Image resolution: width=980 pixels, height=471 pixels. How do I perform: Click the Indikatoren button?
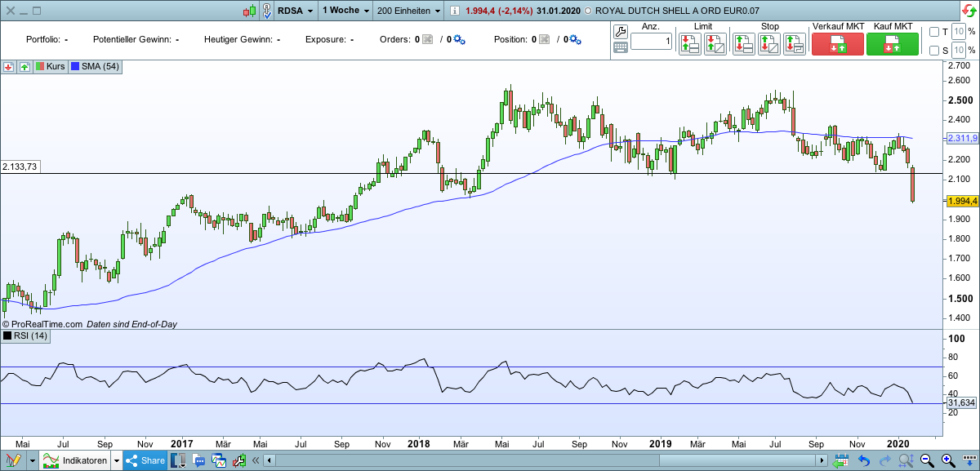click(x=75, y=461)
